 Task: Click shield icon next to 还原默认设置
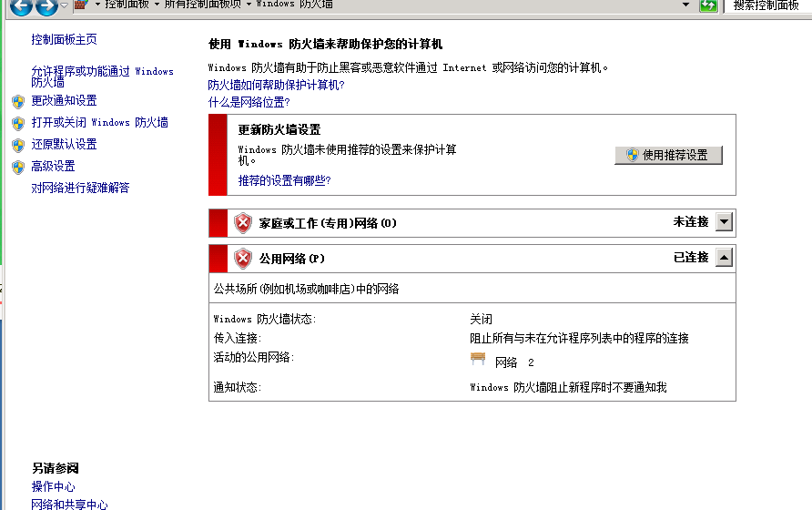[18, 145]
